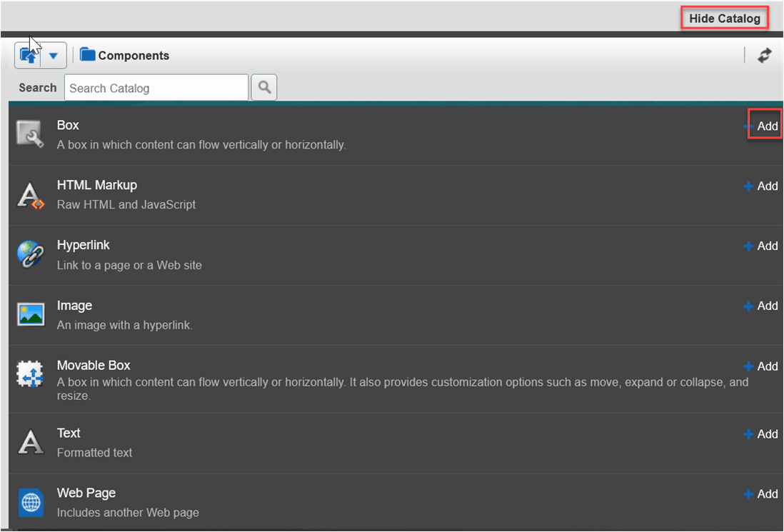Click the Text component letter icon
Image resolution: width=784 pixels, height=532 pixels.
coord(31,442)
